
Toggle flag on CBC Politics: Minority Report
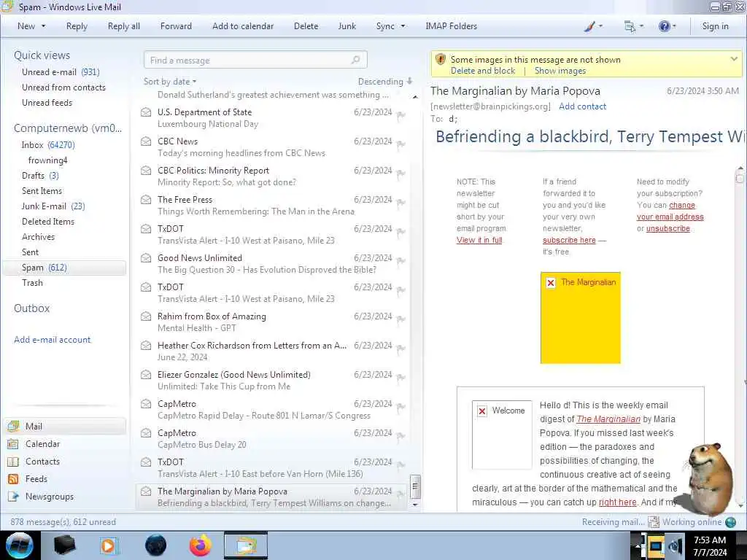click(400, 174)
